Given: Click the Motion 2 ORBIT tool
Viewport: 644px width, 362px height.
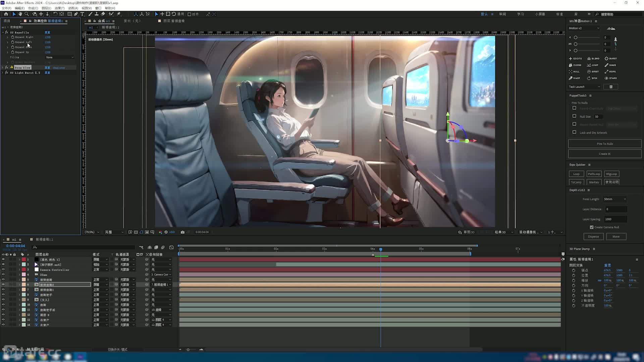Looking at the screenshot, I should 593,71.
